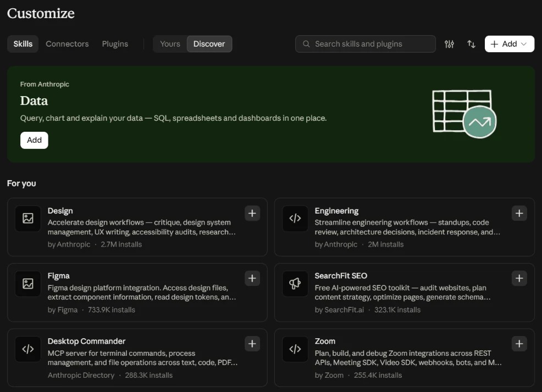542x392 pixels.
Task: Click the '733.9K installs' text
Action: tap(111, 310)
